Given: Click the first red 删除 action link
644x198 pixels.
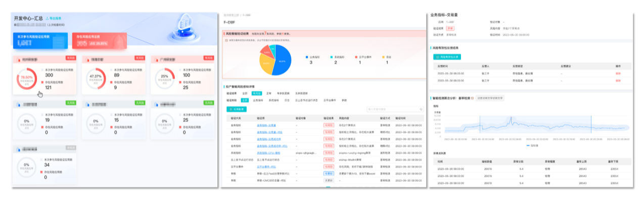Looking at the screenshot, I should (618, 73).
